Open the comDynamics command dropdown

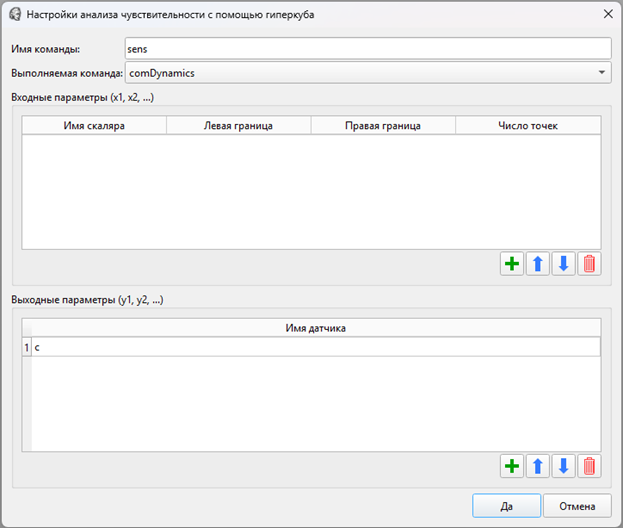601,73
